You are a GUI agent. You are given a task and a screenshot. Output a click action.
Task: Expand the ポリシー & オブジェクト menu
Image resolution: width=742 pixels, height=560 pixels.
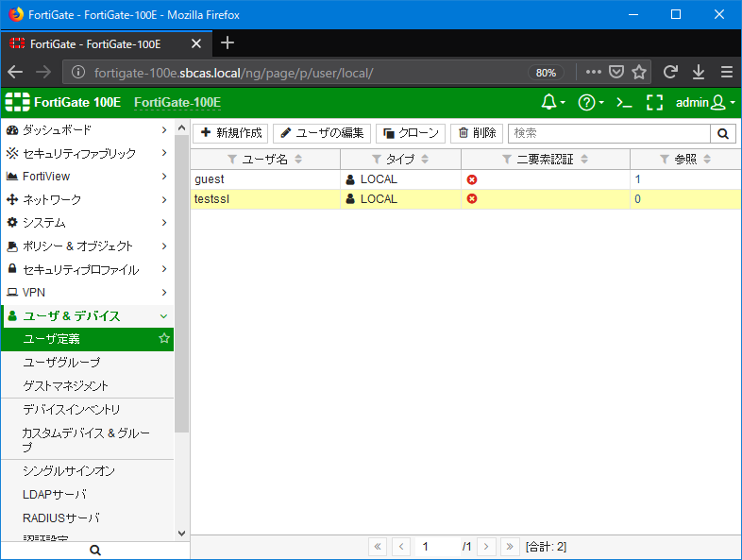pyautogui.click(x=88, y=246)
